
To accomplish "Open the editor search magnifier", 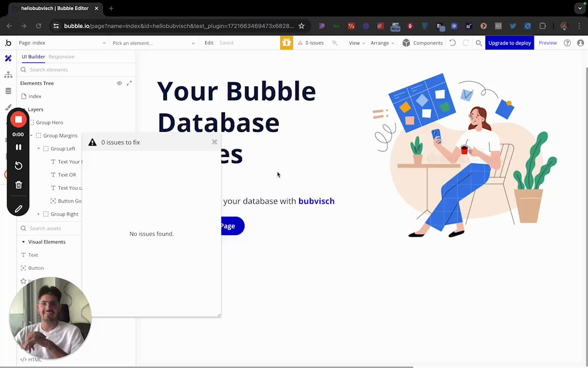I will pyautogui.click(x=479, y=43).
